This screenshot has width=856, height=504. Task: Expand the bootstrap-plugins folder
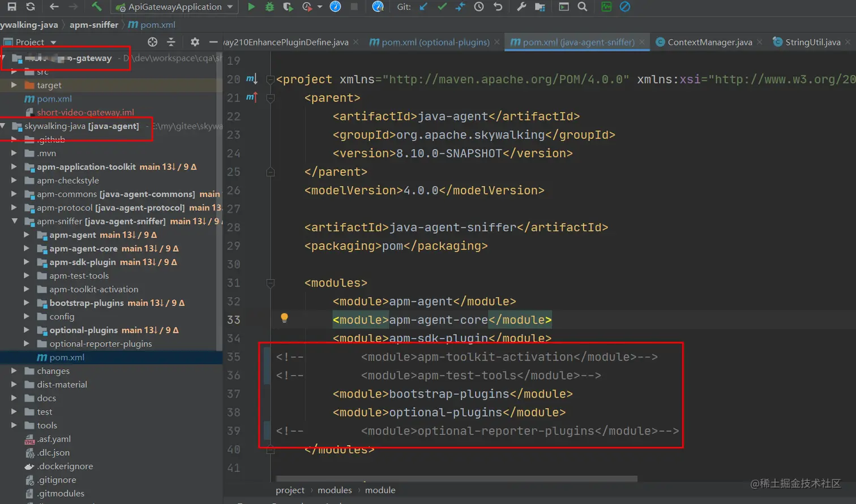27,303
